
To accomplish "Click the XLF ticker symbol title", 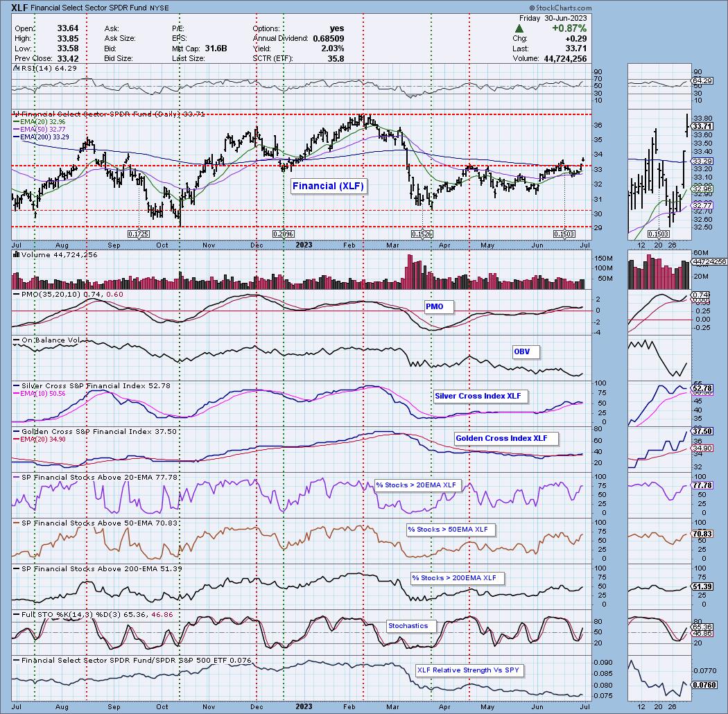I will pyautogui.click(x=19, y=8).
